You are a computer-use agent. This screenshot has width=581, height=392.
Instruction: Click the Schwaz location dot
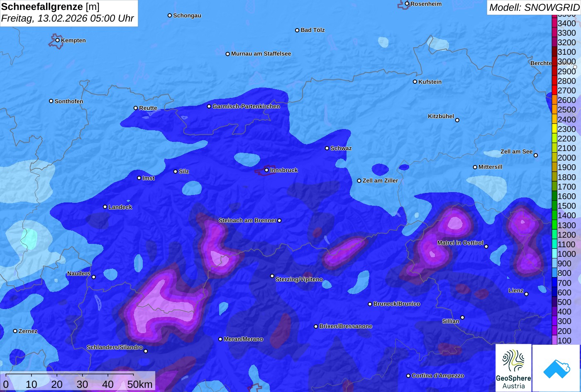tap(327, 148)
